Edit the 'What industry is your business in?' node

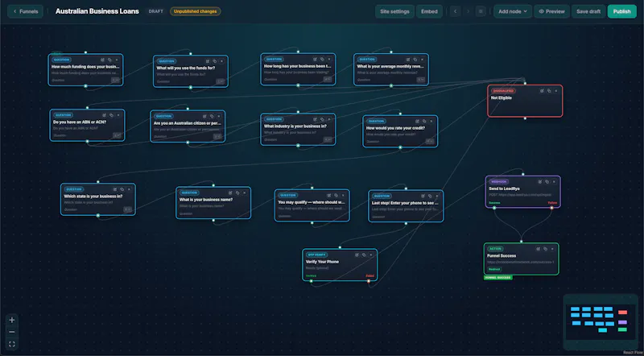coord(315,119)
